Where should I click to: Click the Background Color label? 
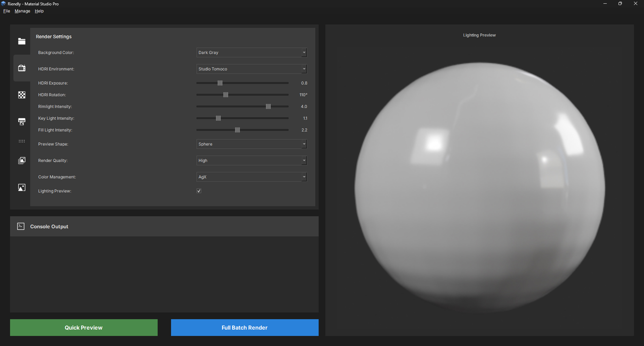pyautogui.click(x=56, y=52)
